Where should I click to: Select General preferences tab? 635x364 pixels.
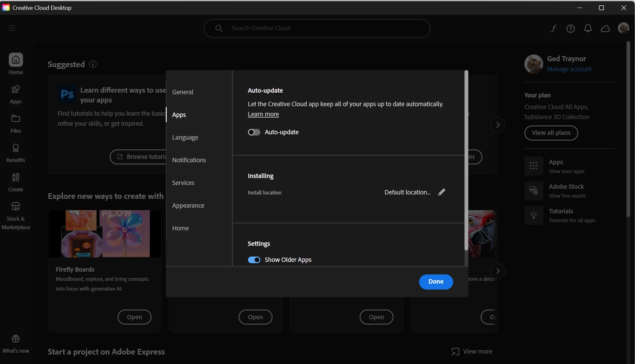[183, 92]
